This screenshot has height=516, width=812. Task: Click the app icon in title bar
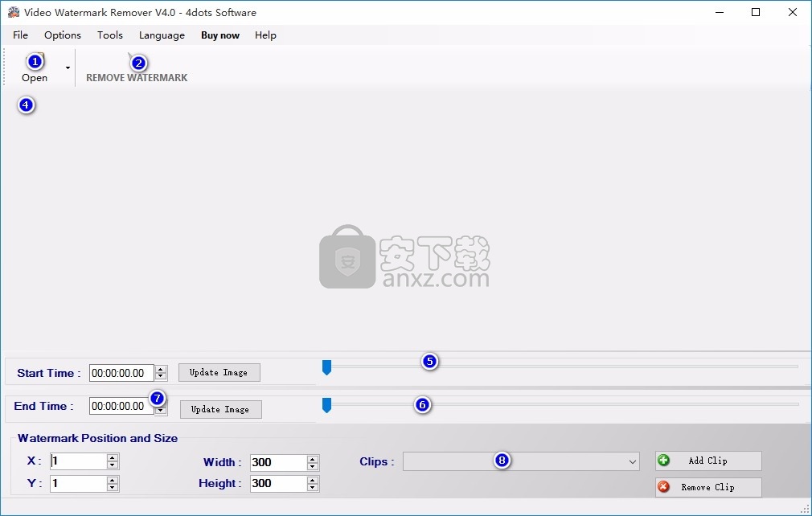(x=14, y=12)
